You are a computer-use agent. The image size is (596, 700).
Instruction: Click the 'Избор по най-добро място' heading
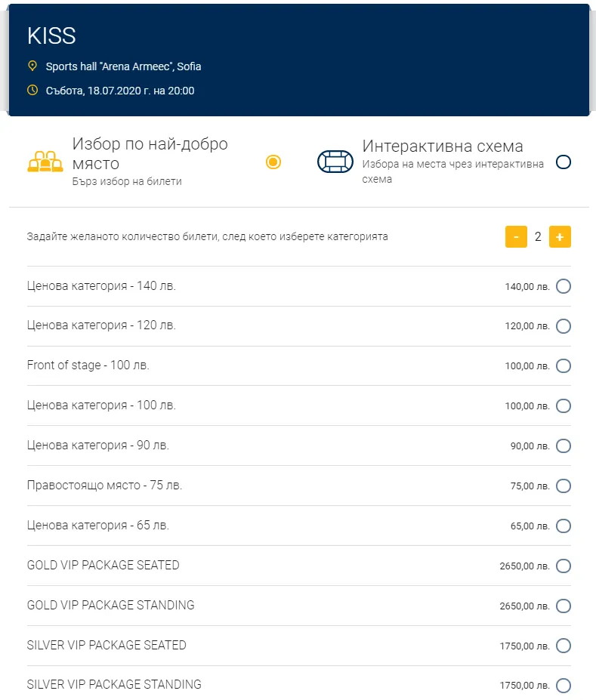point(150,153)
